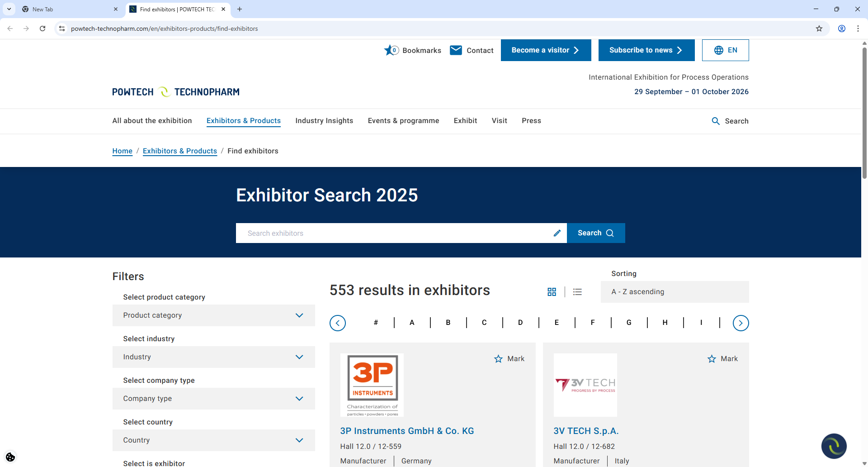868x467 pixels.
Task: Mark 3P Instruments GmbH as favorite
Action: (x=498, y=359)
